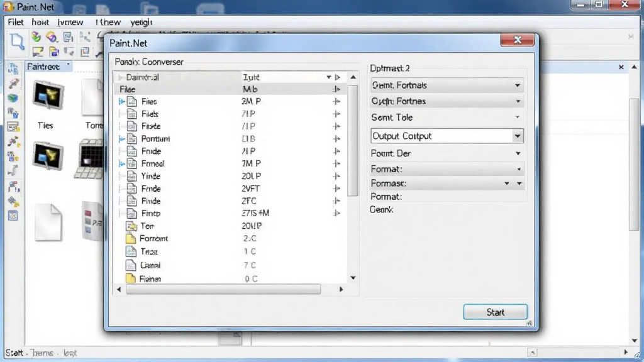
Task: Click the yellow note icon in second toolbar row
Action: pyautogui.click(x=38, y=52)
